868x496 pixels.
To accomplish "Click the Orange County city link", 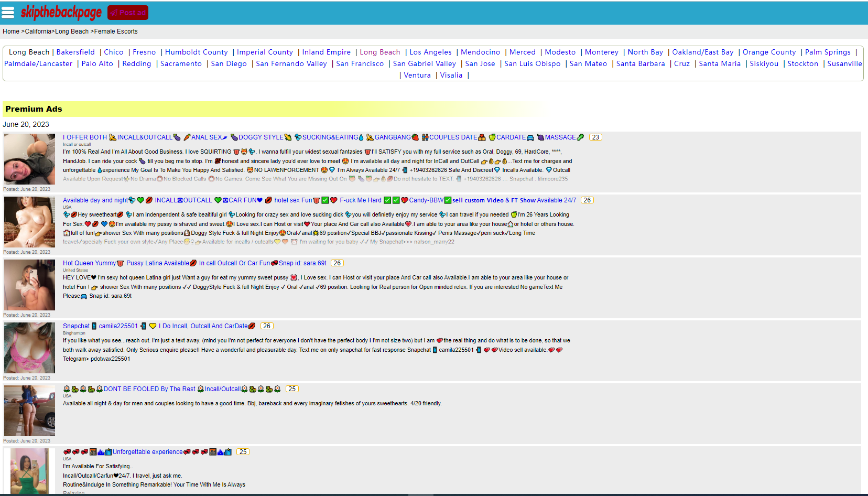I will (769, 52).
